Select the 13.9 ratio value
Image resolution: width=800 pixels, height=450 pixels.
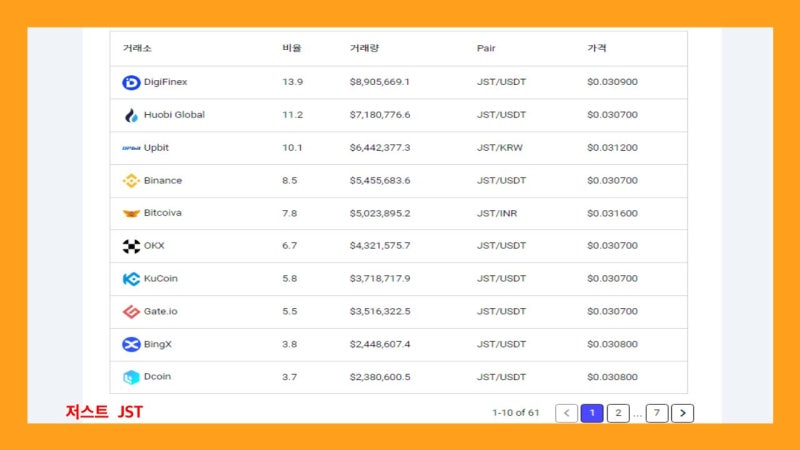(292, 82)
